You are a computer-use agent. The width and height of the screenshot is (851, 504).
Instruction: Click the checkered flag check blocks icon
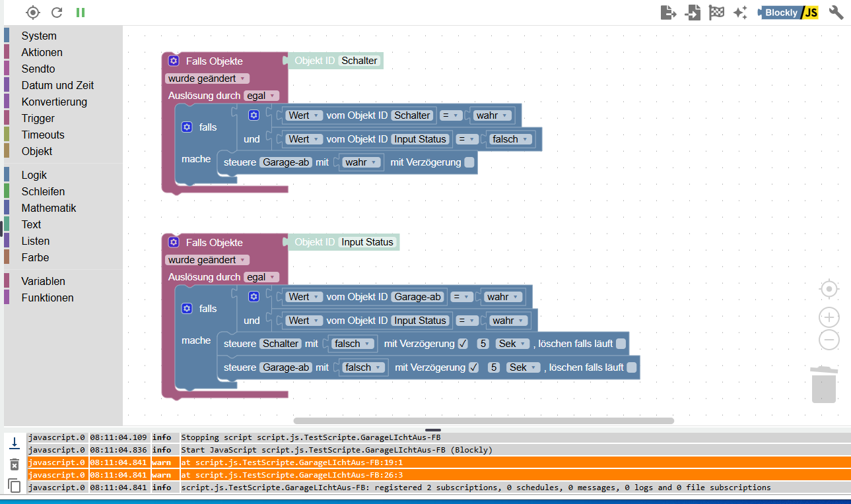(716, 12)
